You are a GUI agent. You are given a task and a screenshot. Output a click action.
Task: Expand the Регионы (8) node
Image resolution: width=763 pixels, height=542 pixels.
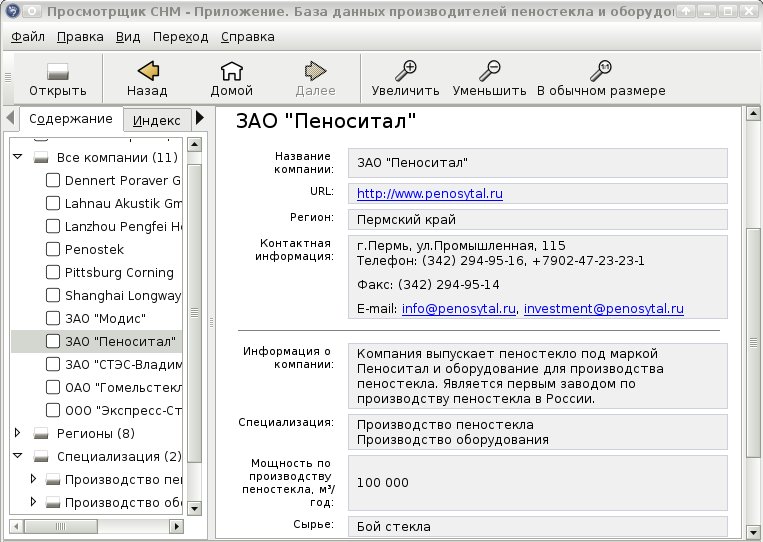pyautogui.click(x=18, y=433)
